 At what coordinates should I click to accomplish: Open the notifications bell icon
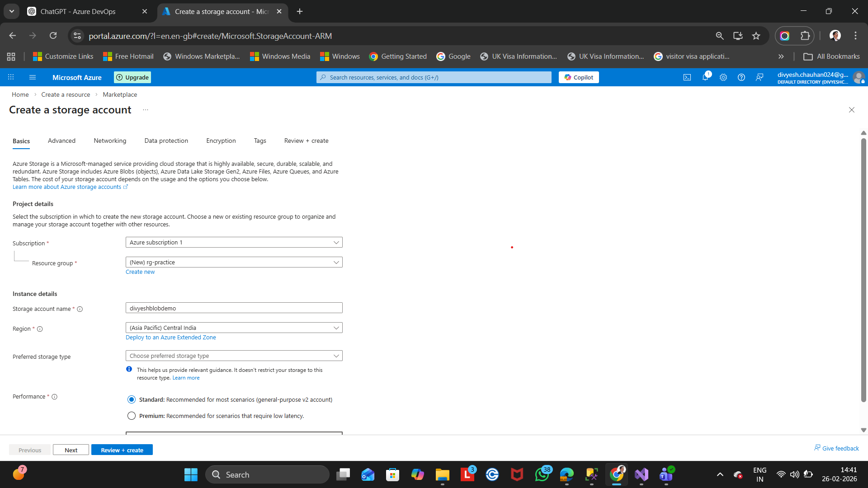(705, 77)
